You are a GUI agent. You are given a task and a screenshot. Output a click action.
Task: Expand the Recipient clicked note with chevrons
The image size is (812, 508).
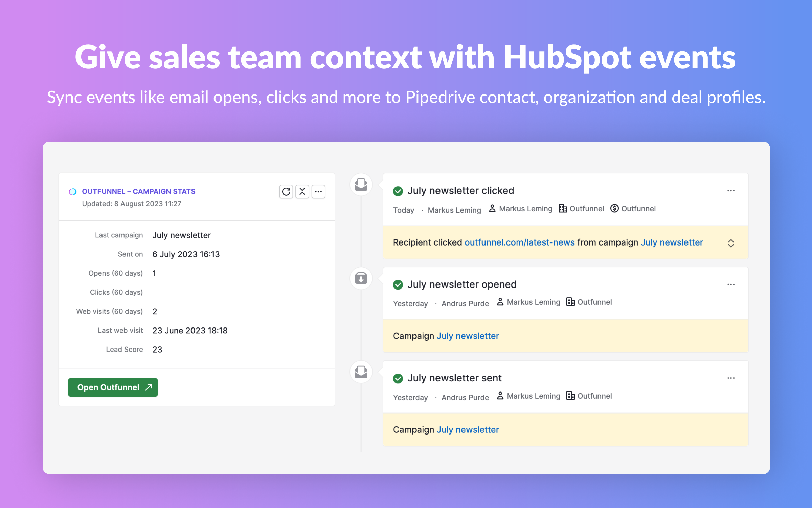(x=731, y=243)
